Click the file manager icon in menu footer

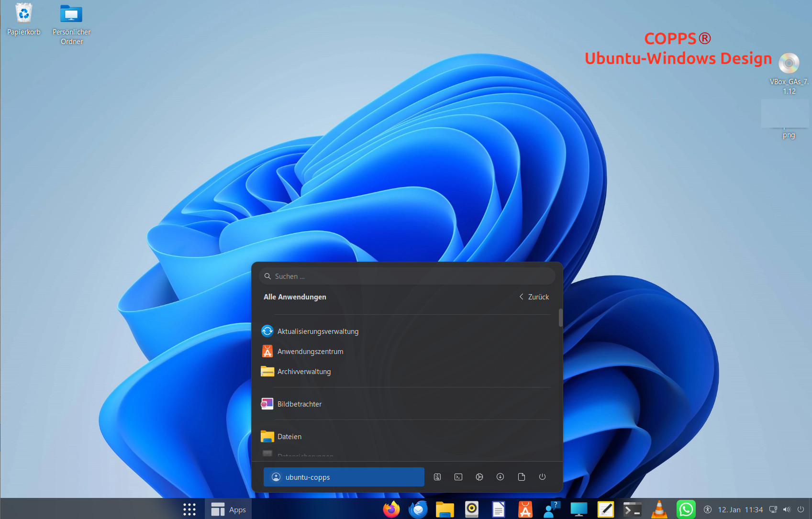(x=437, y=477)
